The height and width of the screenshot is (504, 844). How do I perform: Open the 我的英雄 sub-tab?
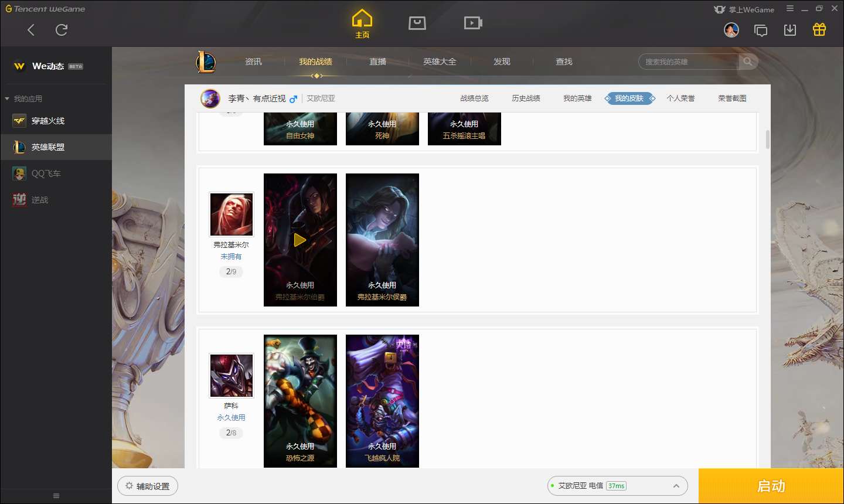[577, 98]
